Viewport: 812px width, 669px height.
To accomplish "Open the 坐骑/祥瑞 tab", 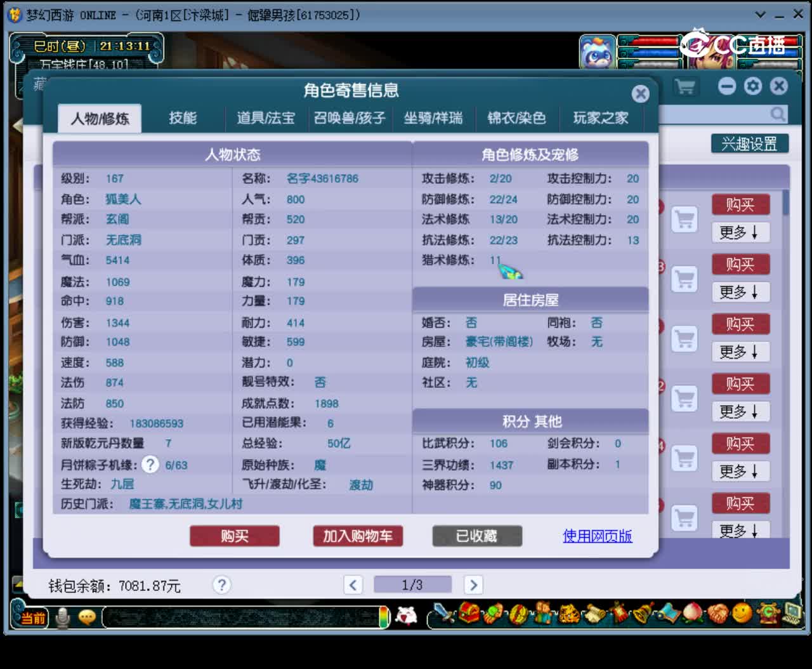I will click(433, 118).
